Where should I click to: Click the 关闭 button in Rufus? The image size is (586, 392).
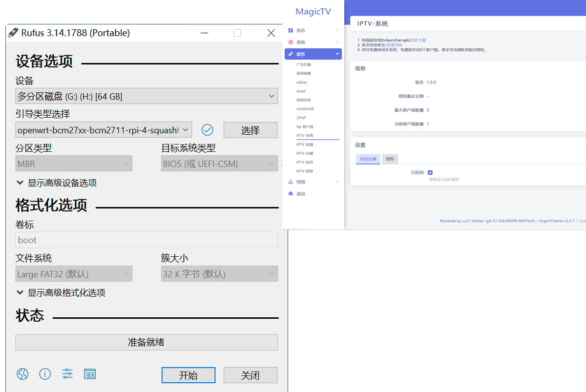(x=251, y=375)
